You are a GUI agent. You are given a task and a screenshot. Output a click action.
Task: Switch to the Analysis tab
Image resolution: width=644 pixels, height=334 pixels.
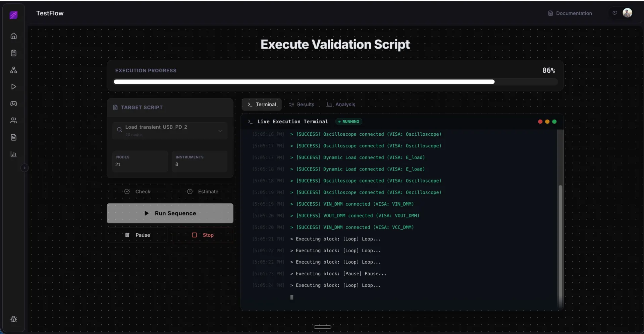click(x=341, y=105)
